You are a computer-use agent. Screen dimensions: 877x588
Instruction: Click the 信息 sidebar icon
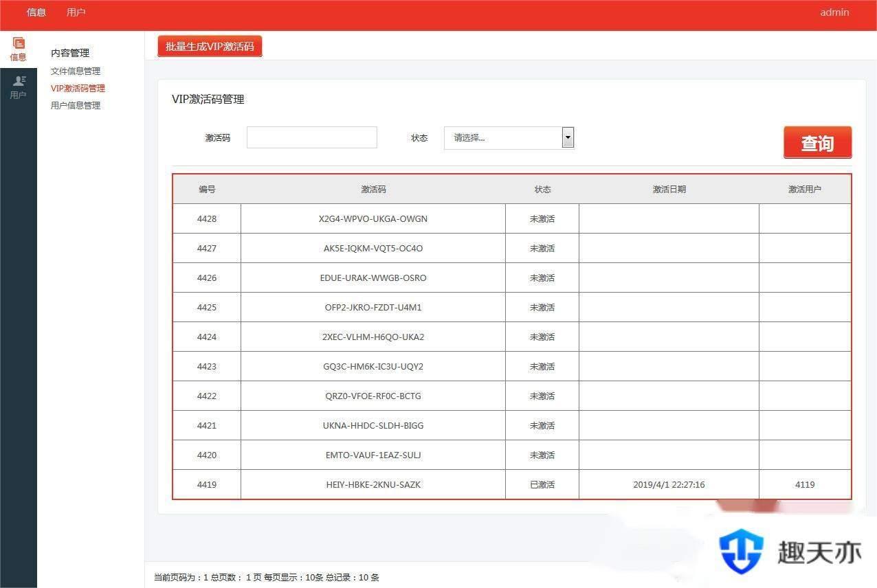18,49
